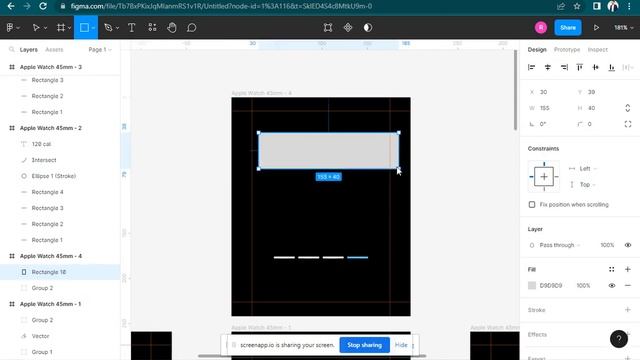Open Pen tools dropdown arrow

click(118, 28)
